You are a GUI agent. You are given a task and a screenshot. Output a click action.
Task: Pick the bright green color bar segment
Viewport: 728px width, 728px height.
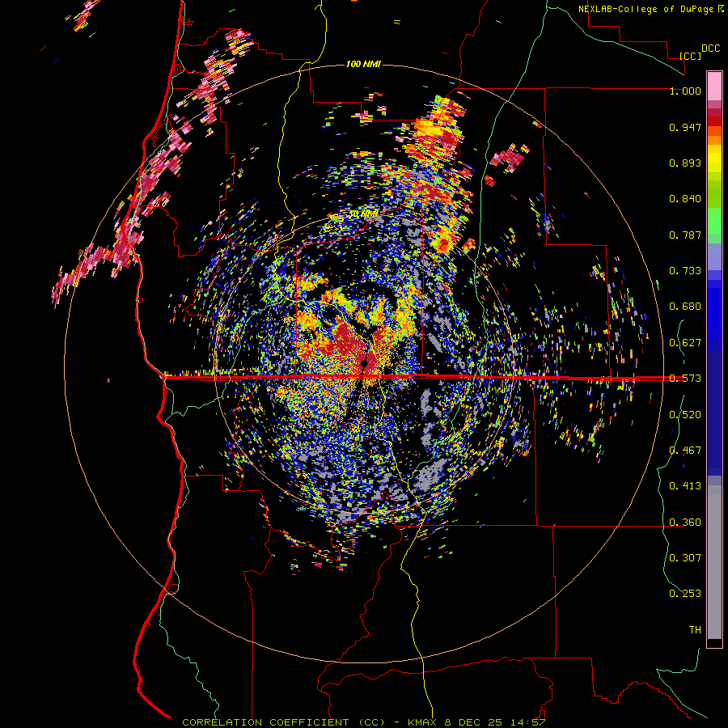714,221
